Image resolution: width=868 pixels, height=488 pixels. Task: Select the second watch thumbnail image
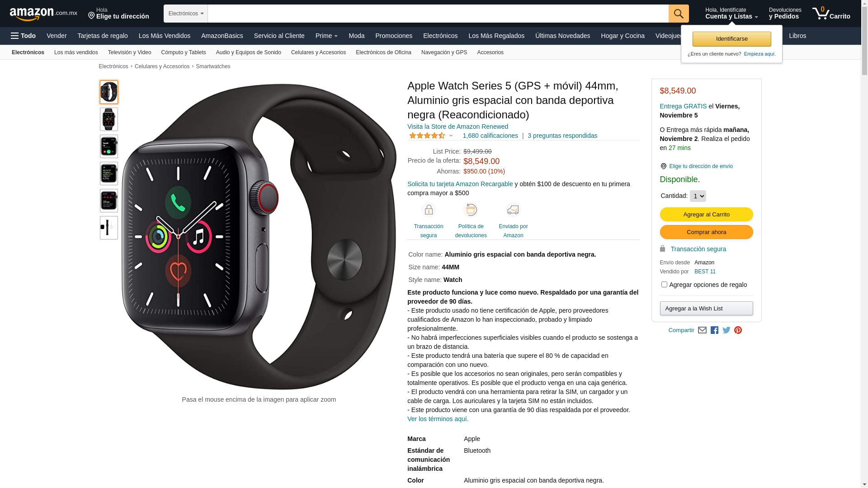click(109, 119)
